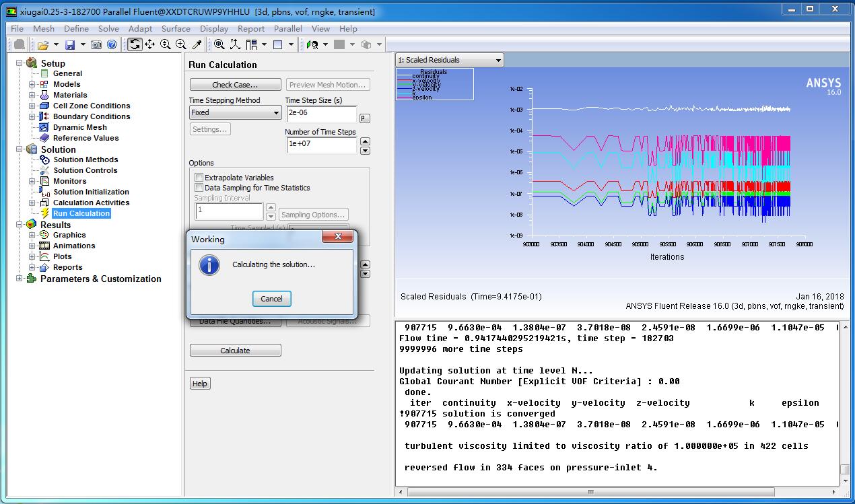Open the Solve menu
Screen dimensions: 855x504
click(x=108, y=29)
